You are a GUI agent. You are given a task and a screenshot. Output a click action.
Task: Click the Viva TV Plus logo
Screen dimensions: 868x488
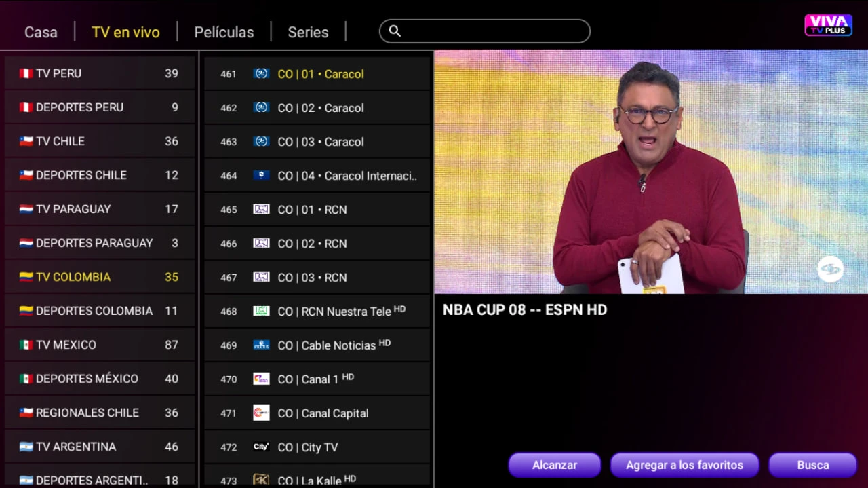[828, 25]
